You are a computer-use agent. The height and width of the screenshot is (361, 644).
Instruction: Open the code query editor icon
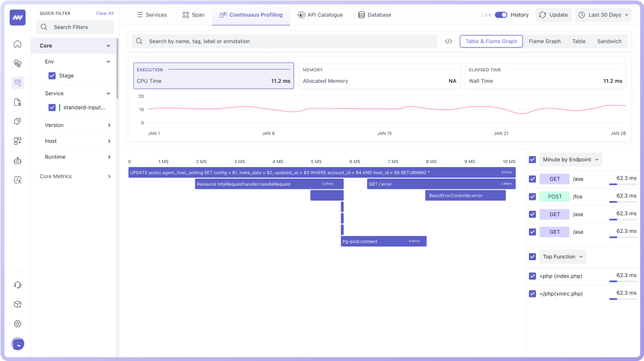pos(448,41)
